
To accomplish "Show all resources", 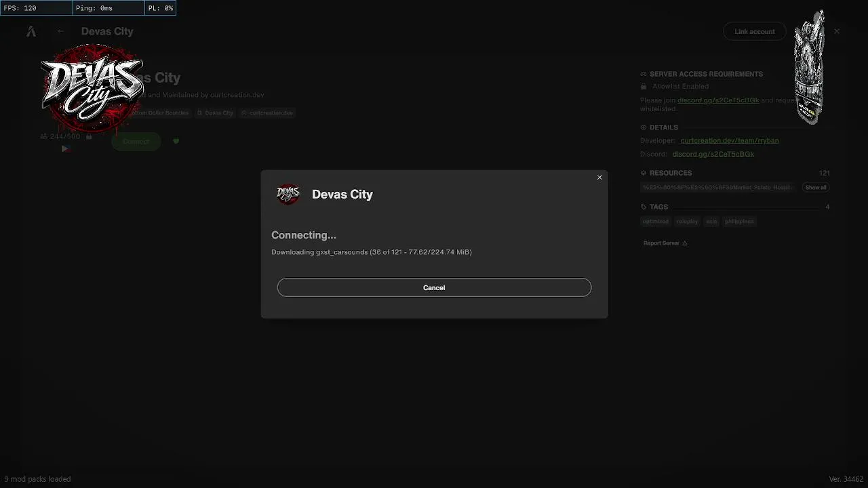I will [x=816, y=187].
